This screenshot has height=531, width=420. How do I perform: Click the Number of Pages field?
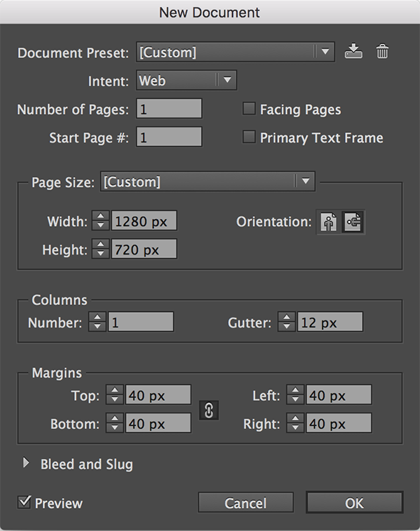coord(169,108)
